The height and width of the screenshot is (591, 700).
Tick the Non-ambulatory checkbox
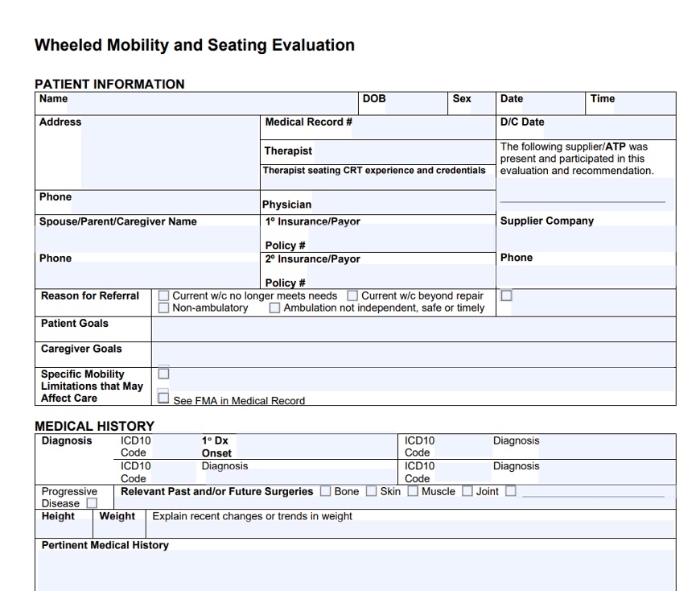coord(163,308)
